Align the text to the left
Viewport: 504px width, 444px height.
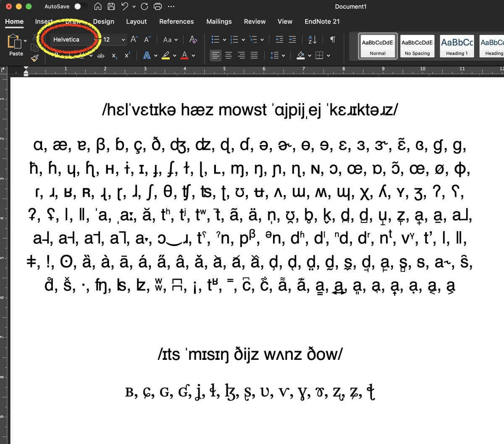coord(215,55)
